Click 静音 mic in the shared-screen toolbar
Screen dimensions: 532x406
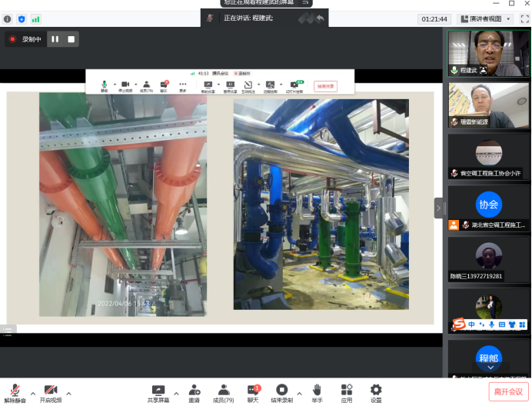coord(104,86)
